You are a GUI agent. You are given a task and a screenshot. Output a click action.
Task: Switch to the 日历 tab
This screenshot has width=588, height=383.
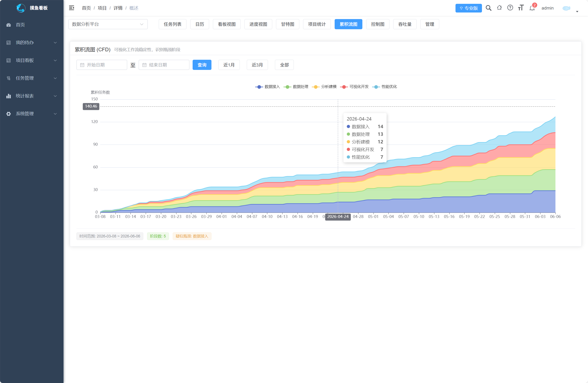(200, 24)
